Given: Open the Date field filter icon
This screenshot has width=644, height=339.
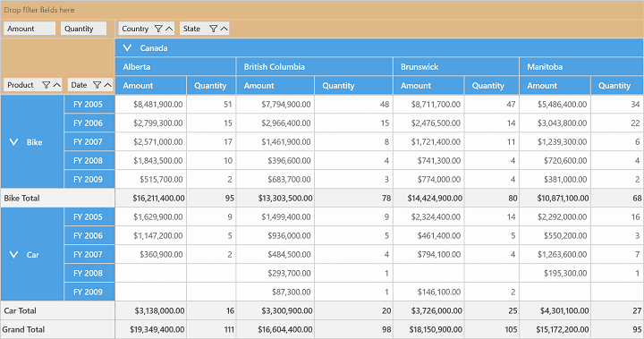Looking at the screenshot, I should 97,85.
